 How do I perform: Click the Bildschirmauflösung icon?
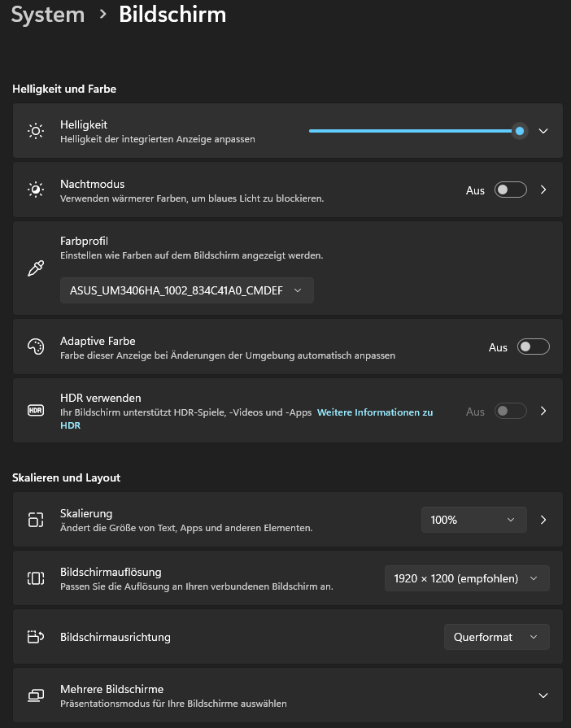[x=36, y=578]
